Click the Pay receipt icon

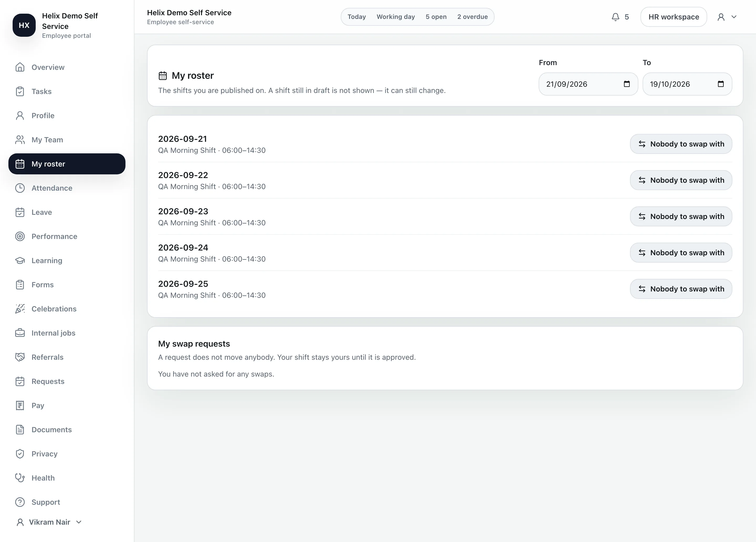tap(20, 406)
